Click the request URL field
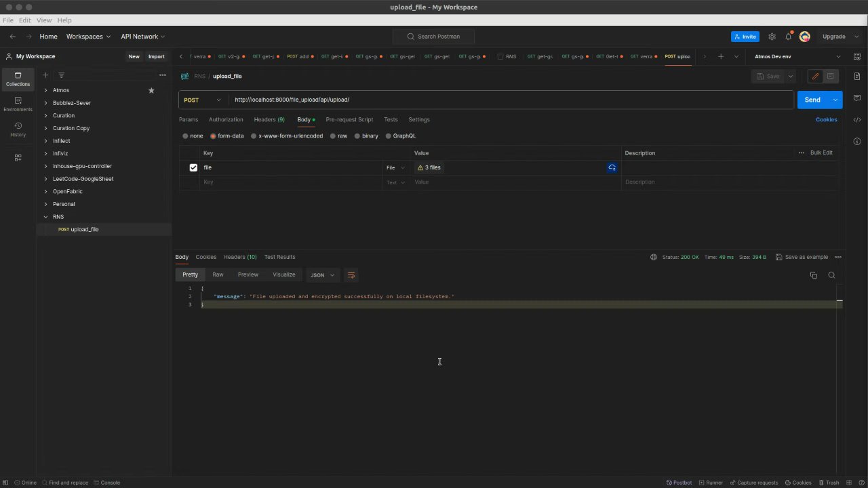 [x=511, y=100]
